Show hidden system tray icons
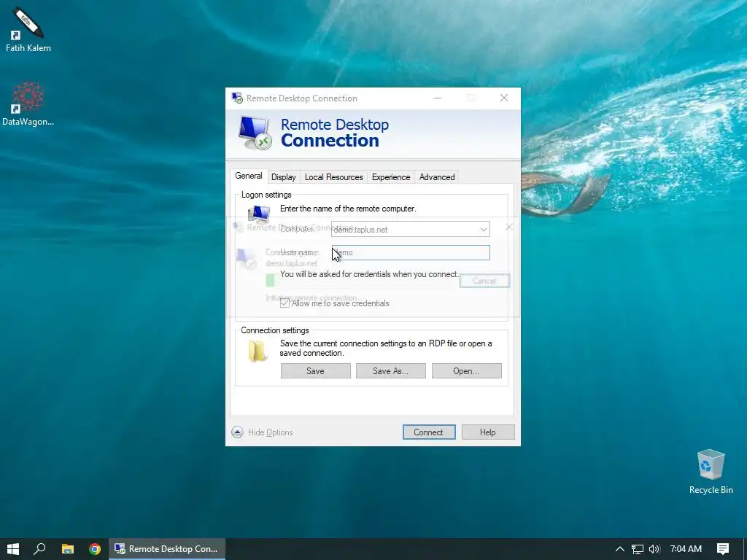The image size is (747, 560). pyautogui.click(x=619, y=549)
